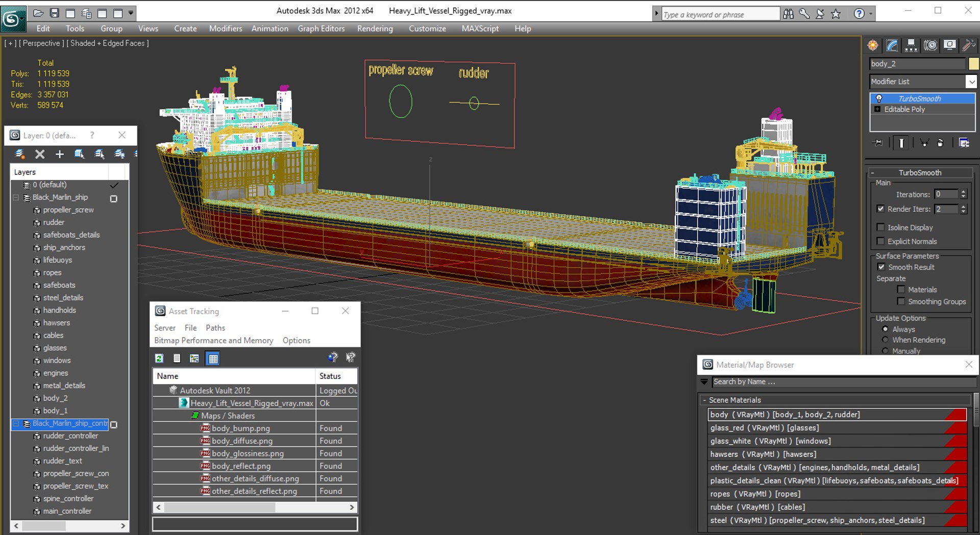Click the Pin Stack icon
Image resolution: width=980 pixels, height=535 pixels.
[x=878, y=143]
